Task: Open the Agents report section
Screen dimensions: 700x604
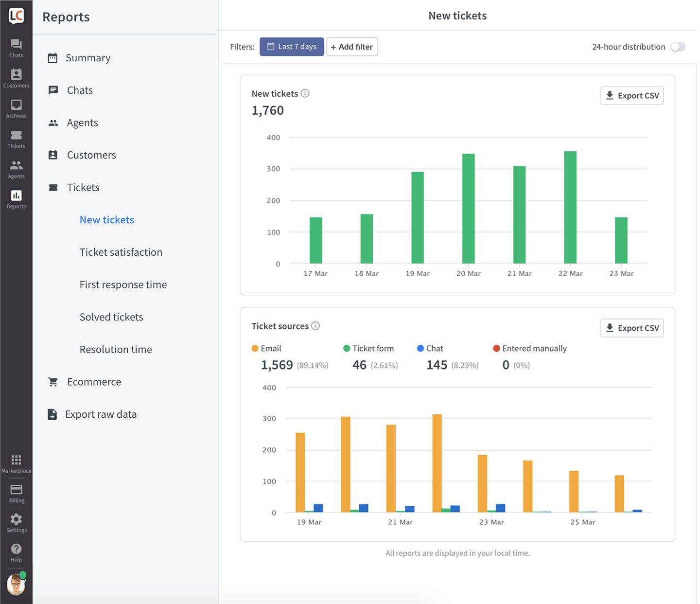Action: click(x=82, y=123)
